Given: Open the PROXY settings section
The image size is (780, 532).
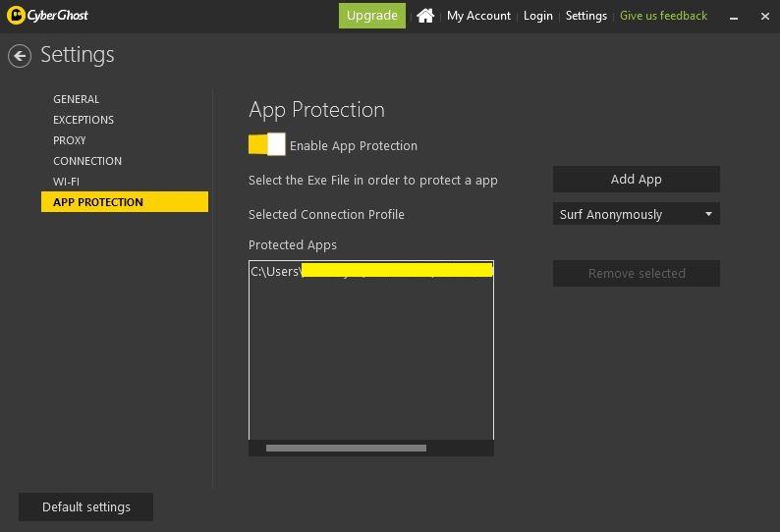Looking at the screenshot, I should [x=70, y=140].
